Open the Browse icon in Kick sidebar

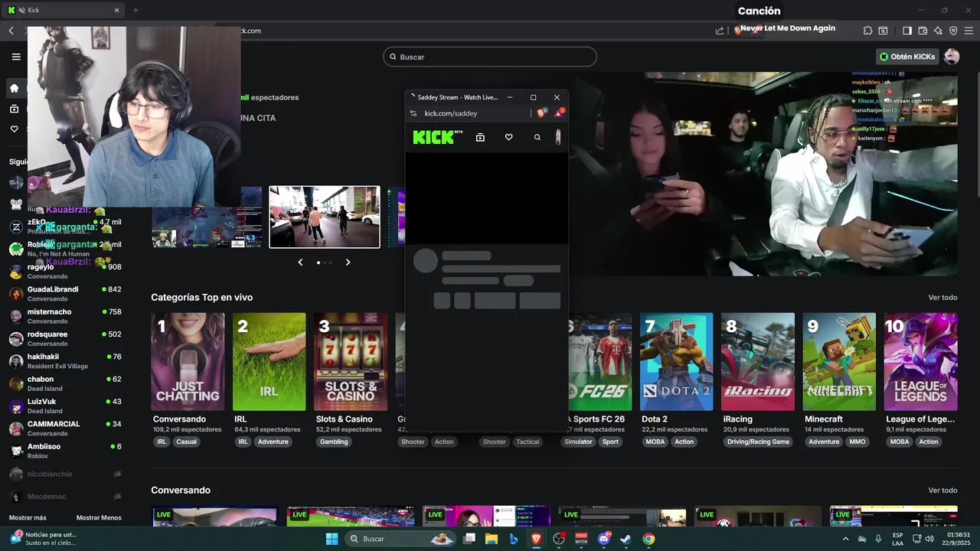[14, 109]
